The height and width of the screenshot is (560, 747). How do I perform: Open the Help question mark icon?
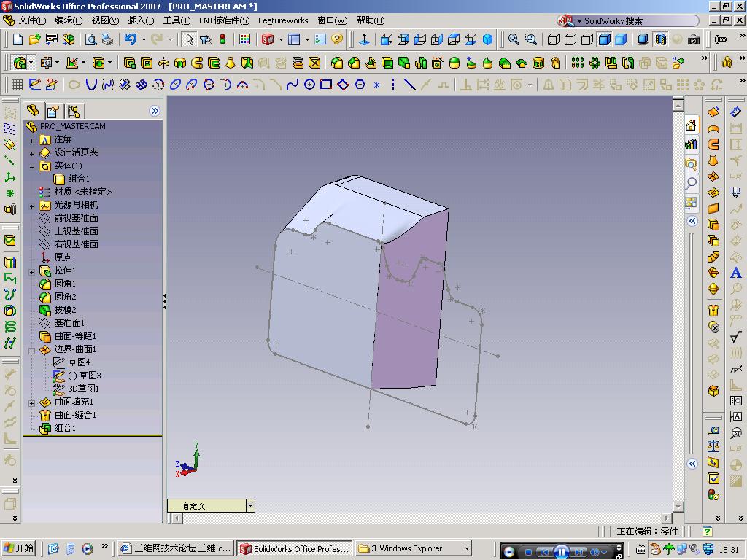click(337, 39)
